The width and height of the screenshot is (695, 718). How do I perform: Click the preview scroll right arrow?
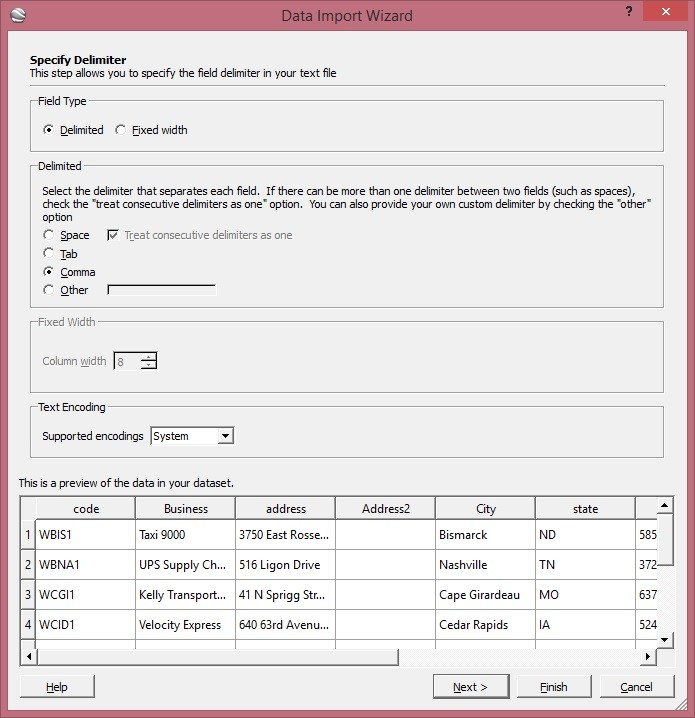coord(648,657)
